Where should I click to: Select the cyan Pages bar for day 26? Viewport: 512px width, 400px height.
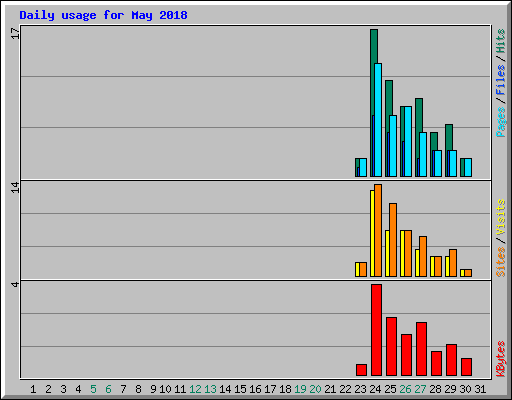point(408,142)
